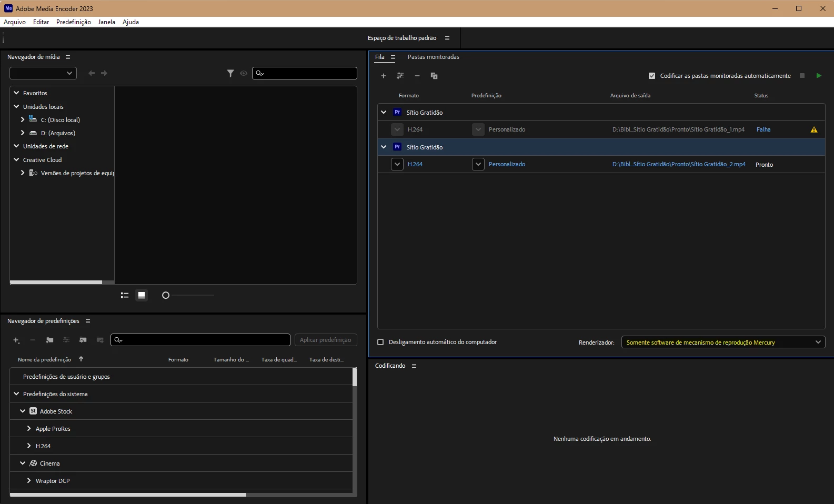This screenshot has height=504, width=834.
Task: Click the stop queue square button
Action: coord(802,76)
